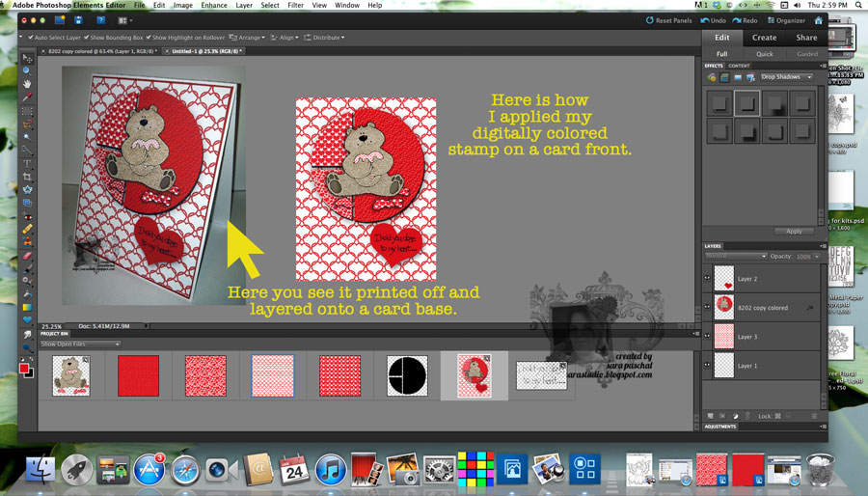This screenshot has height=496, width=868.
Task: Click the Save disk icon in top bar
Action: point(79,20)
